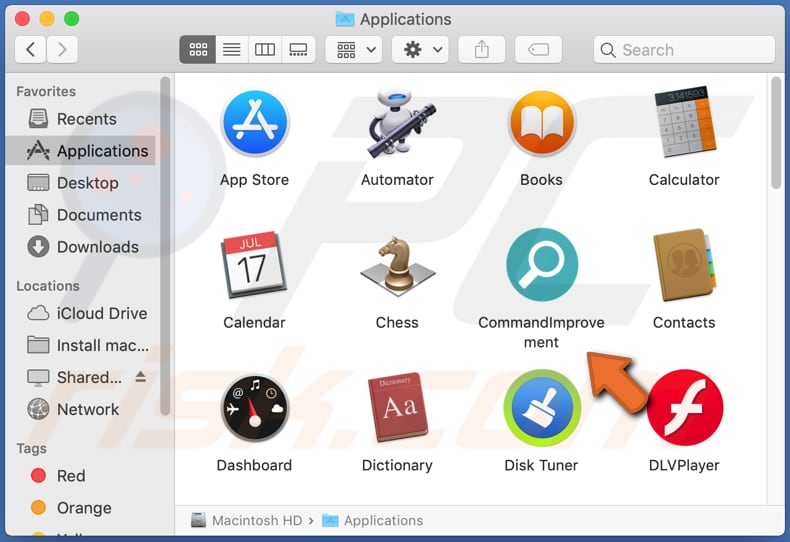Open Desktop in the sidebar
This screenshot has height=542, width=790.
pyautogui.click(x=81, y=183)
